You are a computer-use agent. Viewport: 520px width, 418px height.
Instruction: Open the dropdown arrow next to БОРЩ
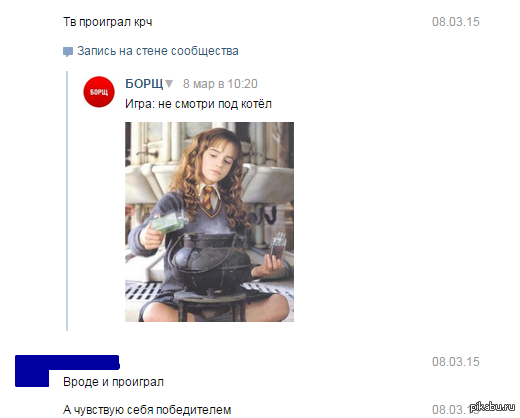click(169, 83)
